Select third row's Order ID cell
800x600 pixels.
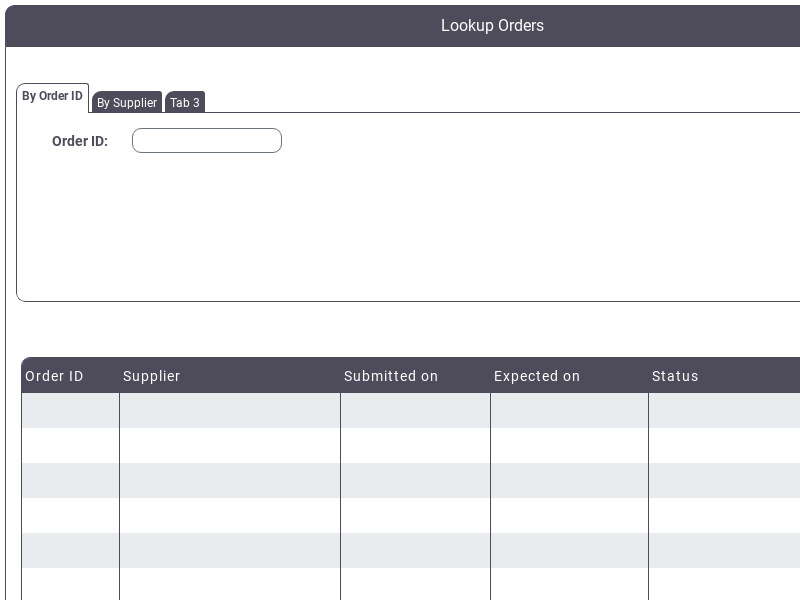tap(70, 480)
